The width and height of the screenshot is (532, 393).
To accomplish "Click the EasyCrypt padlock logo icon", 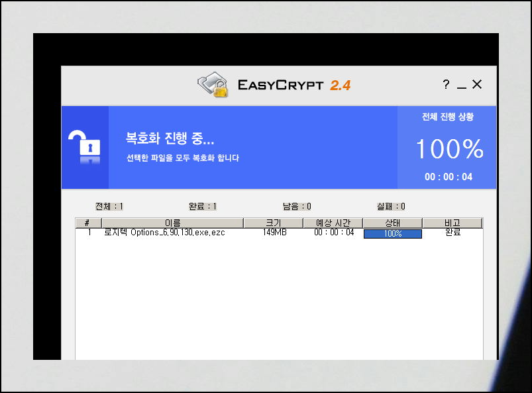I will pyautogui.click(x=213, y=85).
